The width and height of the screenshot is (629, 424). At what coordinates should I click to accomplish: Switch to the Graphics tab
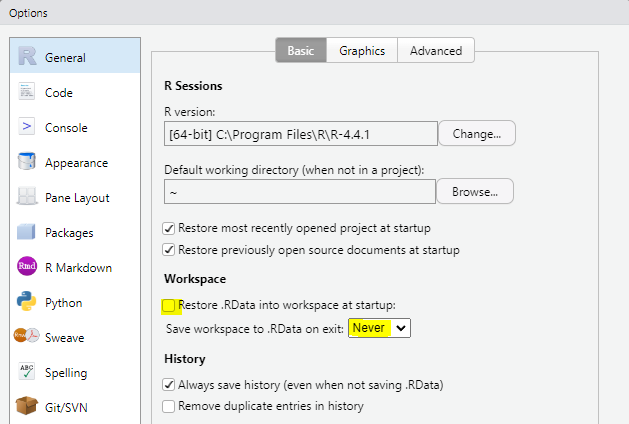click(362, 51)
